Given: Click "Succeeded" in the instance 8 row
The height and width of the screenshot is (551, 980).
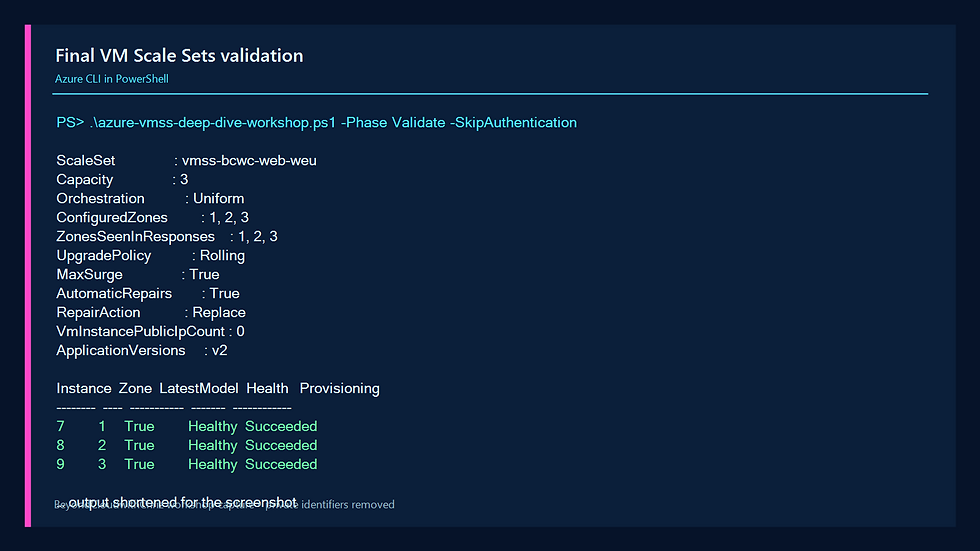Looking at the screenshot, I should click(x=281, y=445).
